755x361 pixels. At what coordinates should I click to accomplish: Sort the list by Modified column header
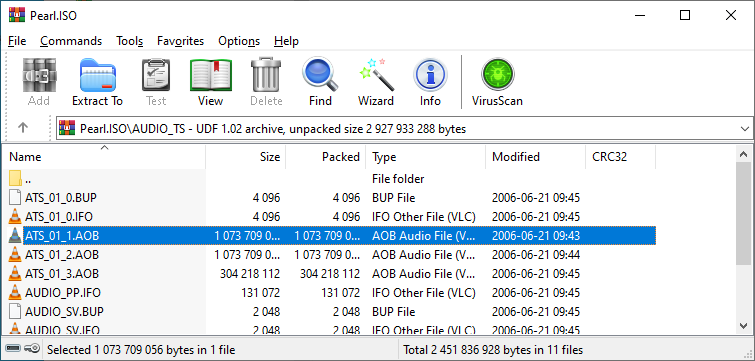pyautogui.click(x=535, y=156)
